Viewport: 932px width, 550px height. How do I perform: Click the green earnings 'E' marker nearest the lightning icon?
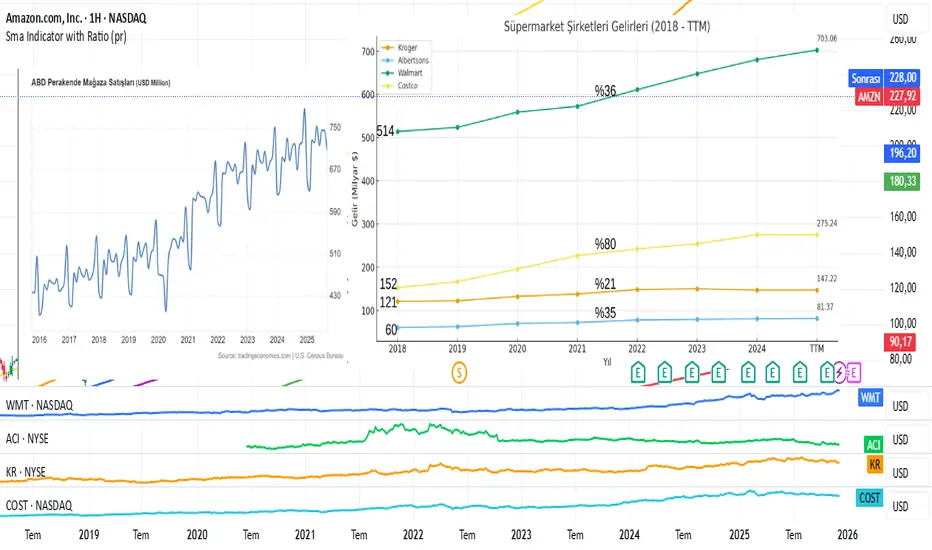[x=826, y=373]
